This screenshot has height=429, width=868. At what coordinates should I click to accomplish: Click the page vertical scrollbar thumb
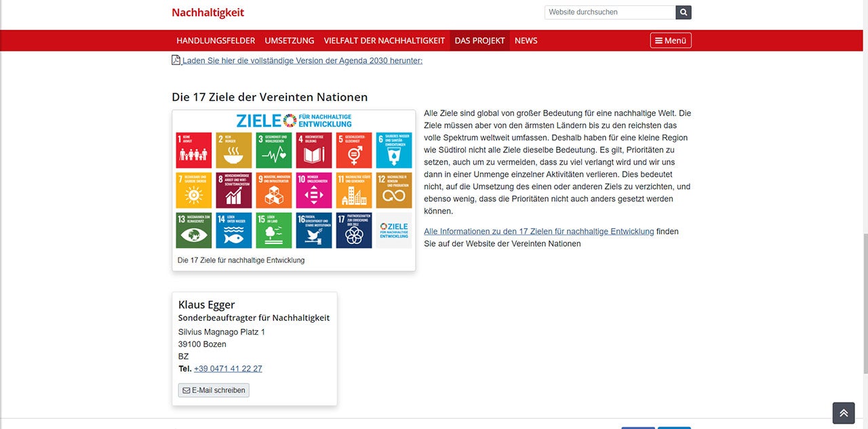[865, 303]
